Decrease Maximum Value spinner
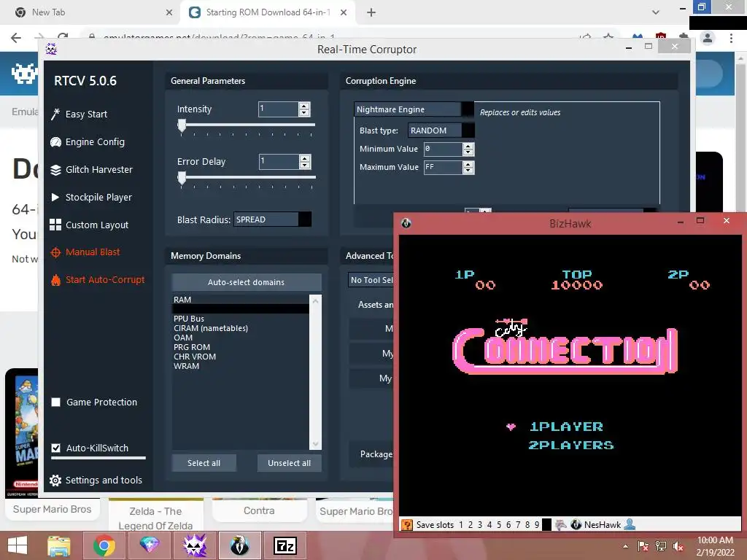The width and height of the screenshot is (747, 560). coord(468,171)
